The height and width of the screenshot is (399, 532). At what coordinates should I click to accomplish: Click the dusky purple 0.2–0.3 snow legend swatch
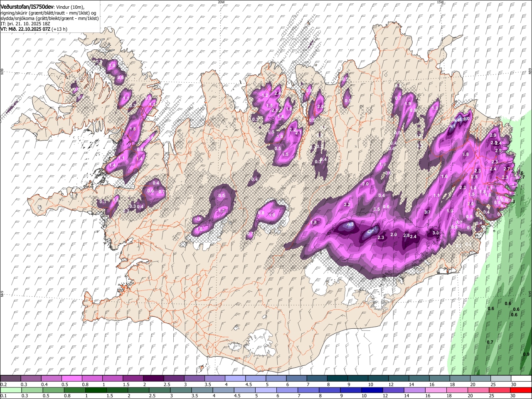point(11,379)
